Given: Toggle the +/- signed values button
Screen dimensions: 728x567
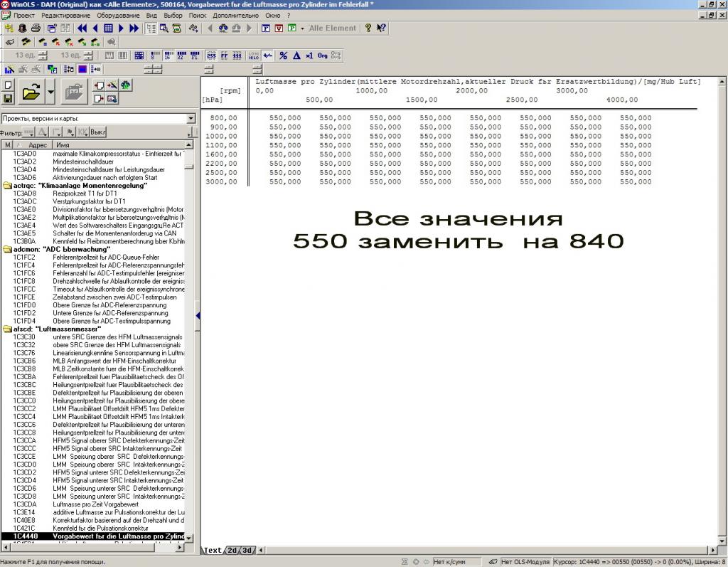Looking at the screenshot, I should tap(267, 55).
